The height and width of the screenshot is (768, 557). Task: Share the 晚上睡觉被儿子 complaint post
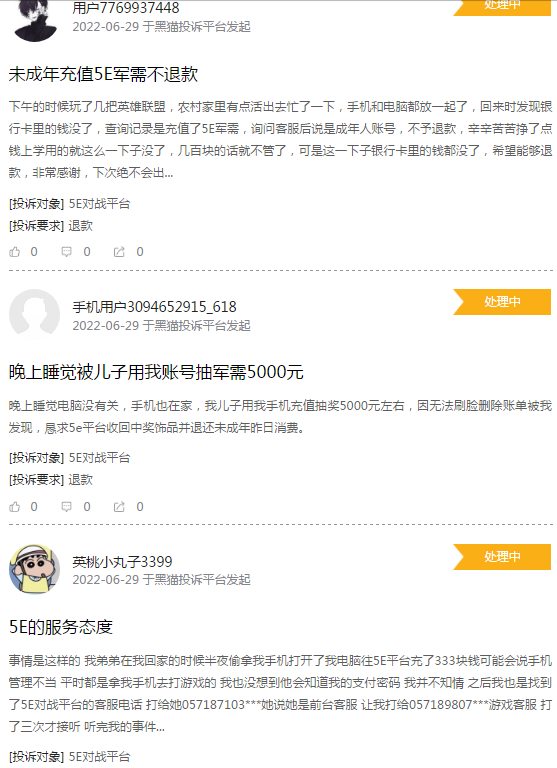pyautogui.click(x=119, y=507)
